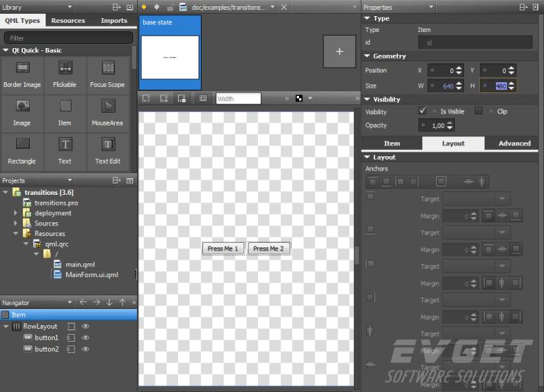544x392 pixels.
Task: Click the fourth form editor toolbar icon
Action: [x=203, y=99]
